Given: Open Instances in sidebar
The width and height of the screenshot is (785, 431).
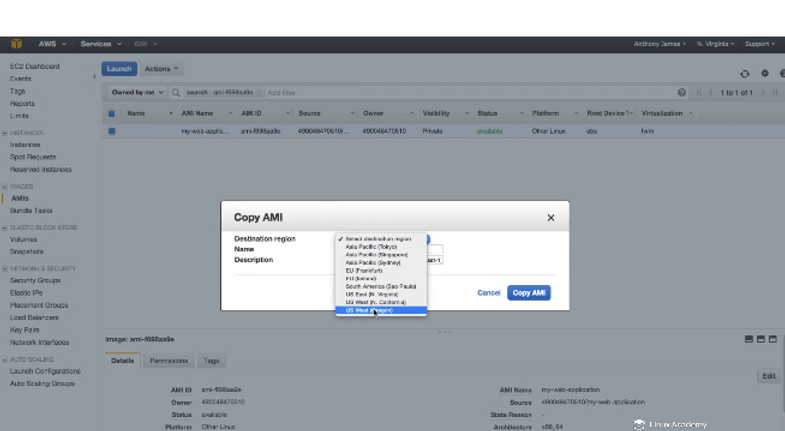Looking at the screenshot, I should [x=25, y=145].
